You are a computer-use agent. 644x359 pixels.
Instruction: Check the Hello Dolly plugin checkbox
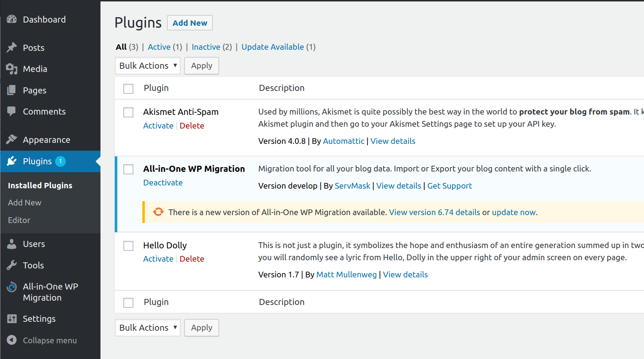click(x=128, y=246)
